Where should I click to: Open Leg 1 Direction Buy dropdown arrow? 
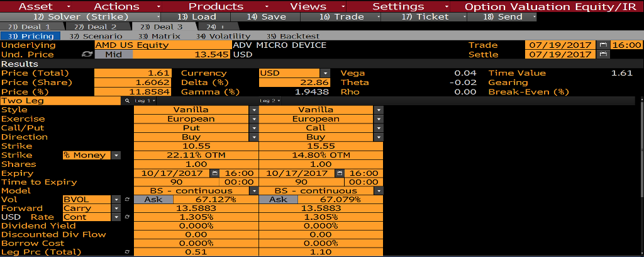coord(254,137)
